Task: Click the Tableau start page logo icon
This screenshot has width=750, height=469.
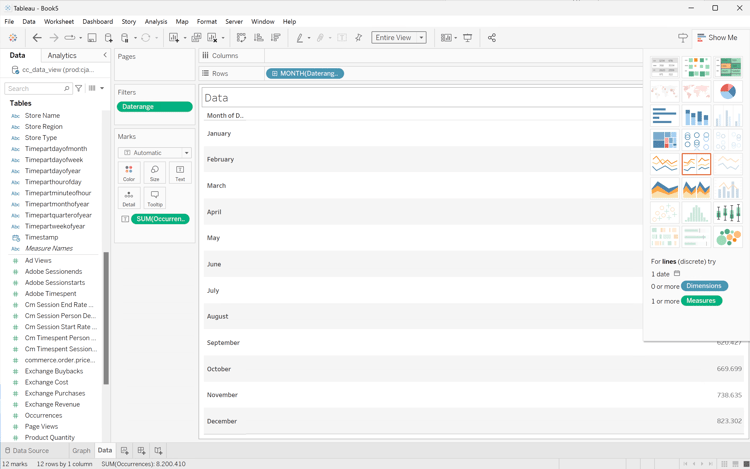Action: pos(13,38)
